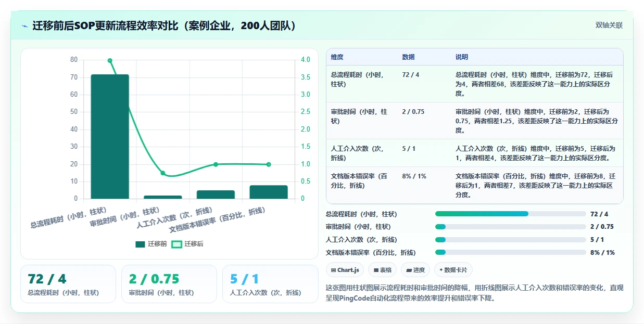Click the line point above 文档版本错误率 bar
The height and width of the screenshot is (324, 644).
click(x=269, y=164)
